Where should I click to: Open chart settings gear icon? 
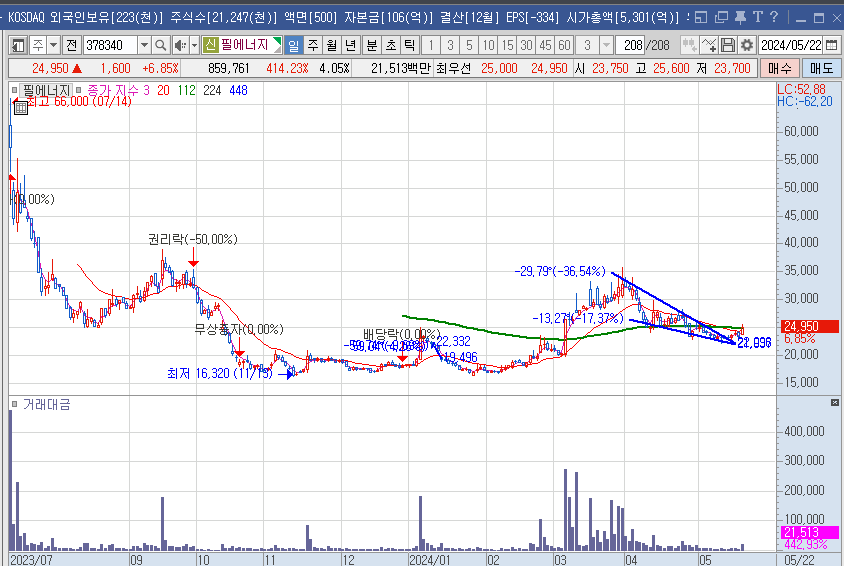(x=747, y=45)
